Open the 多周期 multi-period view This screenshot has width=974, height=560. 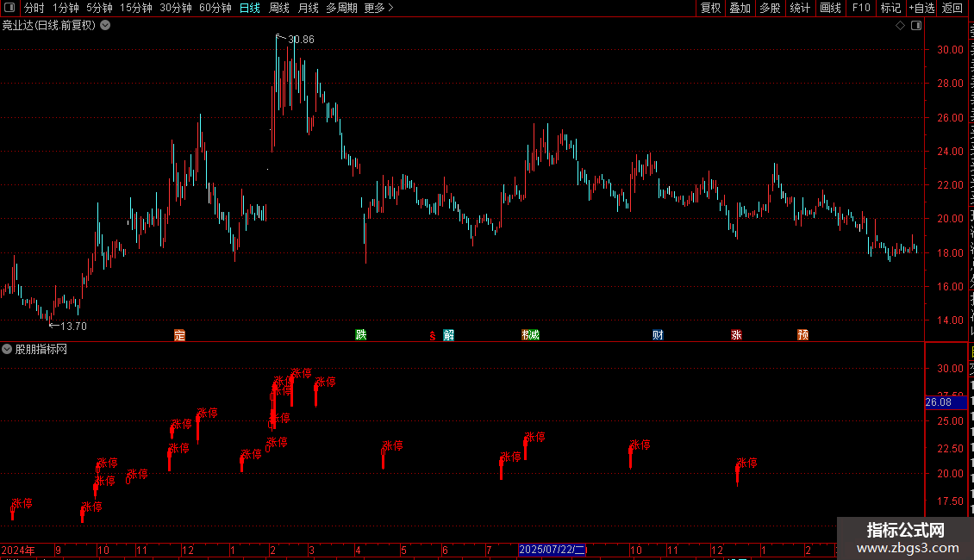341,8
